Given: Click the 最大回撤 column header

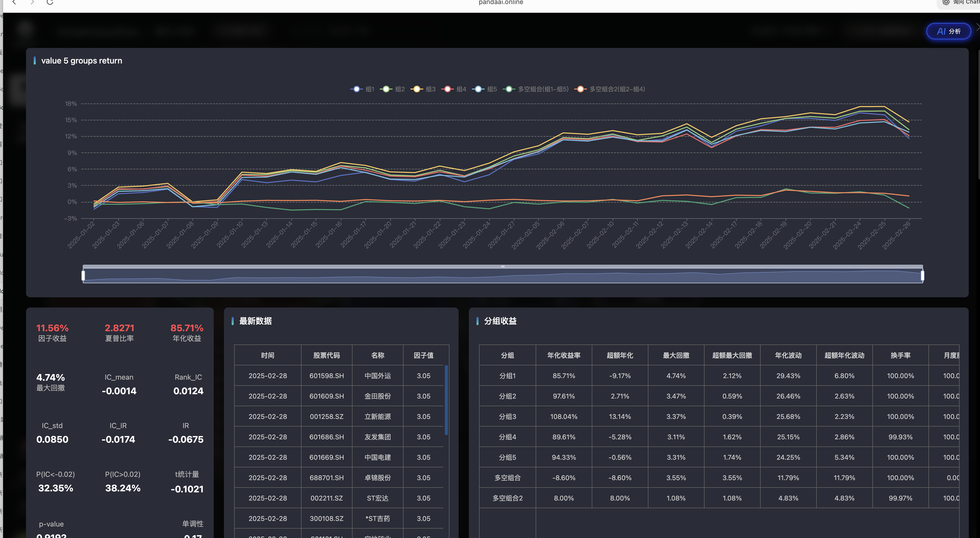Looking at the screenshot, I should tap(676, 355).
